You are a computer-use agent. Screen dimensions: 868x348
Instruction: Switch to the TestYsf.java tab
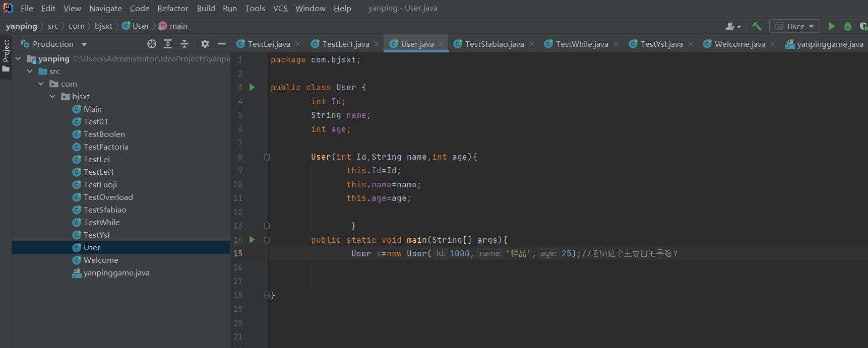[661, 44]
